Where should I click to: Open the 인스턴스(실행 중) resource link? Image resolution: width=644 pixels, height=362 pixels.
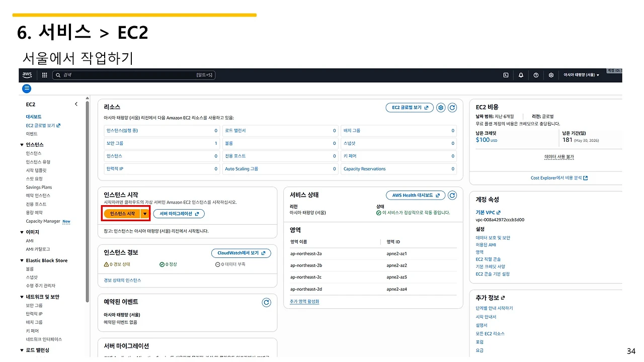(122, 131)
